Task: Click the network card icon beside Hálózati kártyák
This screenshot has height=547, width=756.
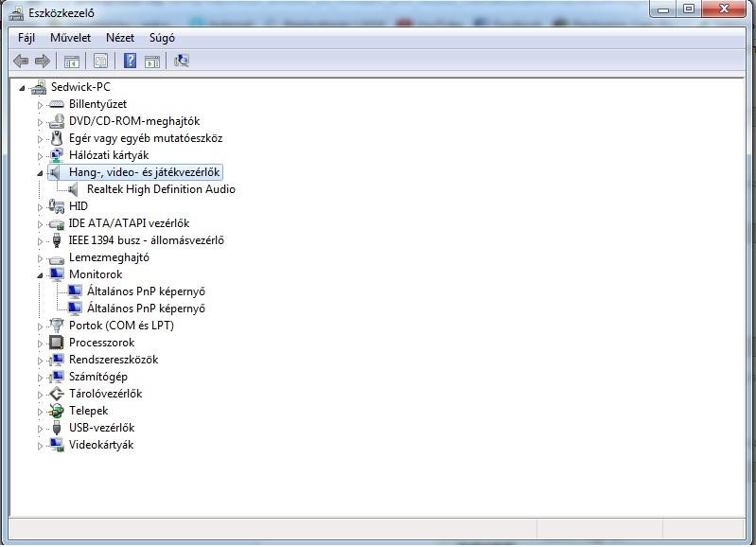Action: pyautogui.click(x=57, y=155)
